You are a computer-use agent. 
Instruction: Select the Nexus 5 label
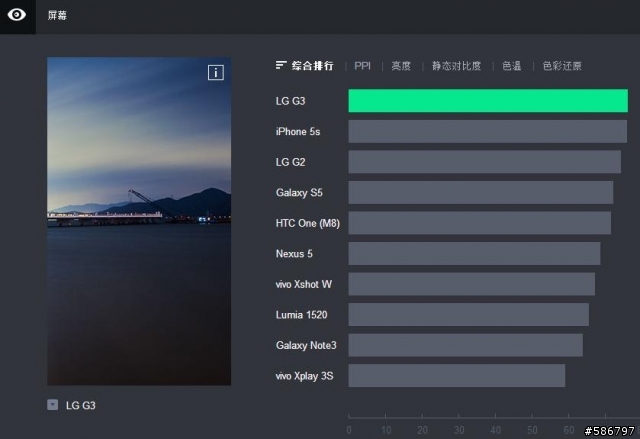[294, 253]
